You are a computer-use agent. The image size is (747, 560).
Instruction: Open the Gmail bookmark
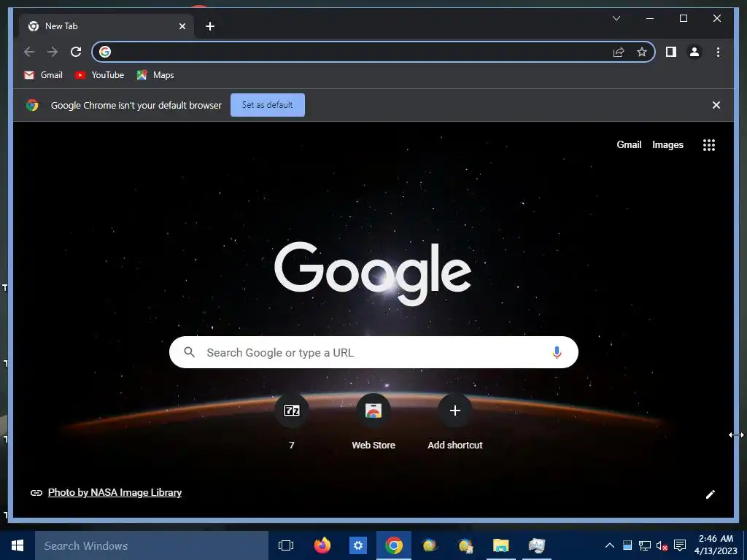click(43, 75)
